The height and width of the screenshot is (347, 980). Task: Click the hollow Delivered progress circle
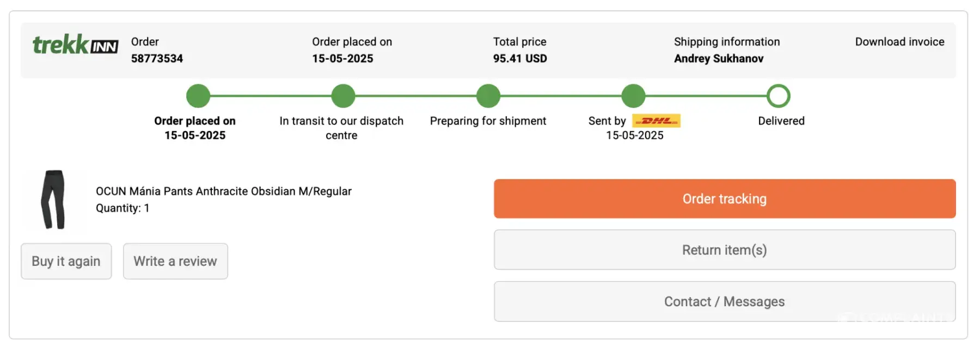coord(779,96)
